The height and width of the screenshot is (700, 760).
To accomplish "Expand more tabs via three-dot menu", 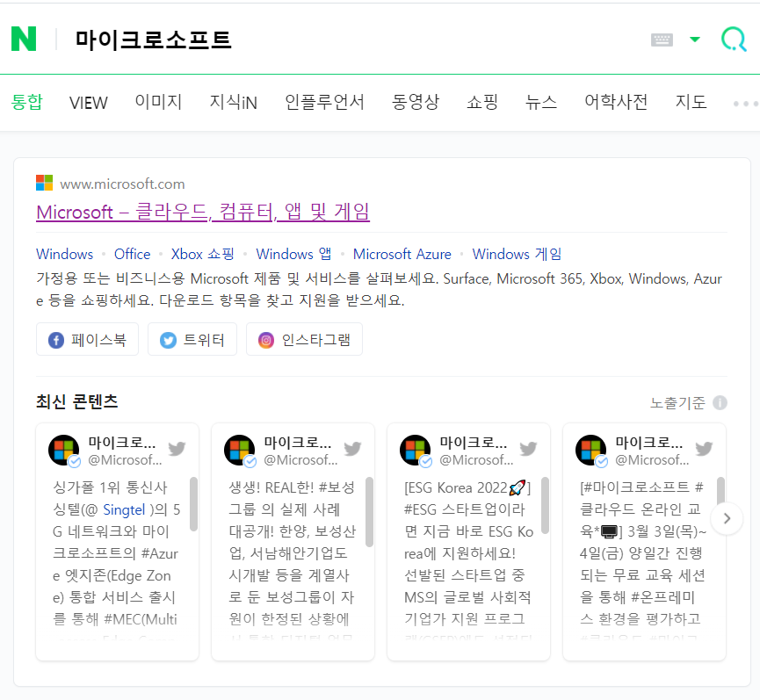I will [745, 104].
